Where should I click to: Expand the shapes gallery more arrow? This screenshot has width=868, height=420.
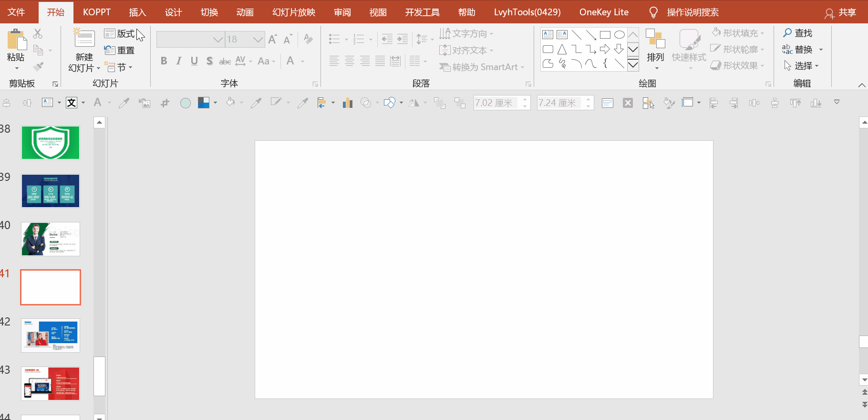[x=633, y=64]
